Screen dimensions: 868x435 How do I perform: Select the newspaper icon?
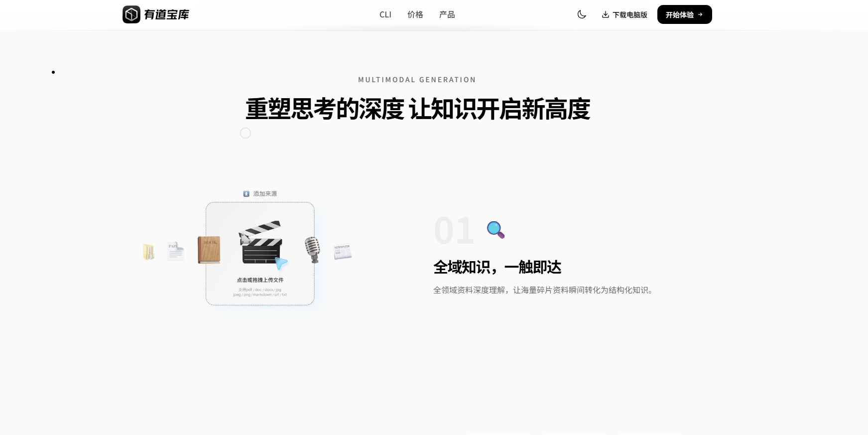[343, 252]
